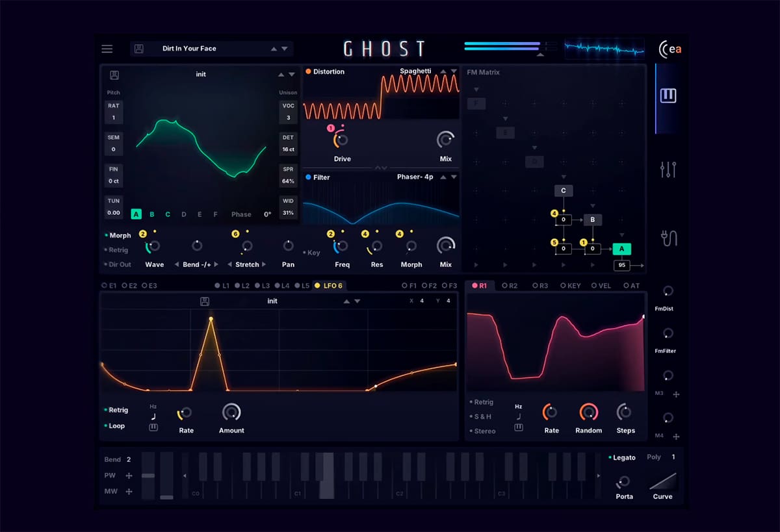This screenshot has height=532, width=780.
Task: Click the Curve velocity display
Action: pyautogui.click(x=663, y=481)
